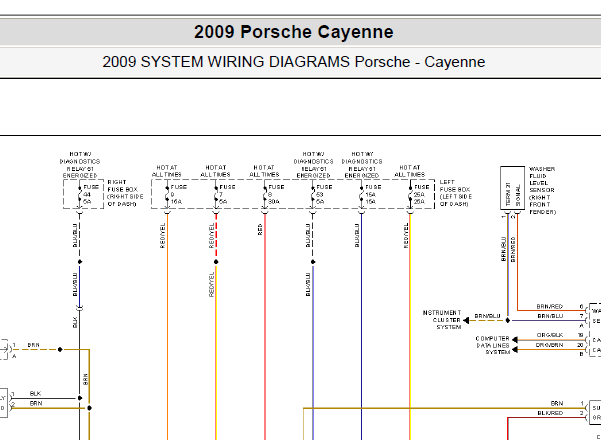Viewport: 601px width, 440px height.
Task: Click the horizontal BRN/BLU label at pin 7
Action: pyautogui.click(x=550, y=316)
